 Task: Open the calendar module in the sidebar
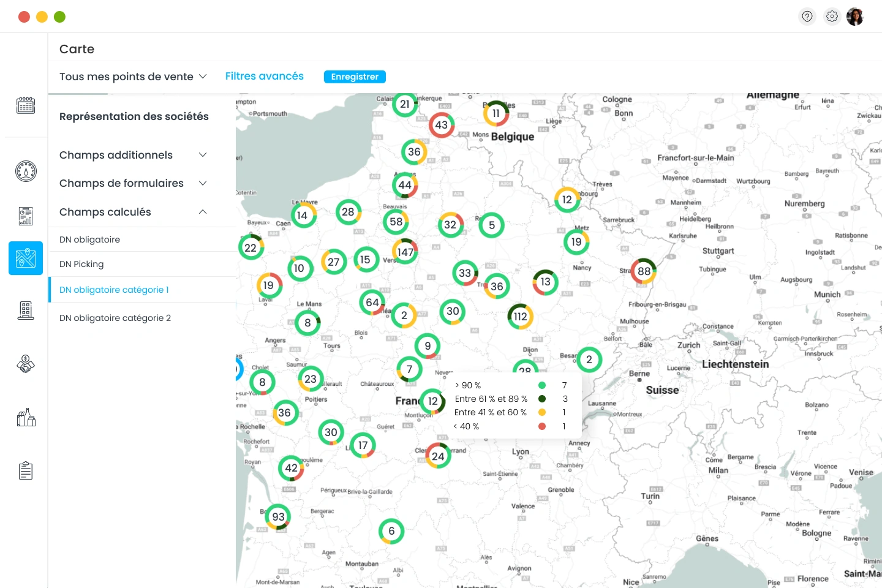tap(25, 105)
